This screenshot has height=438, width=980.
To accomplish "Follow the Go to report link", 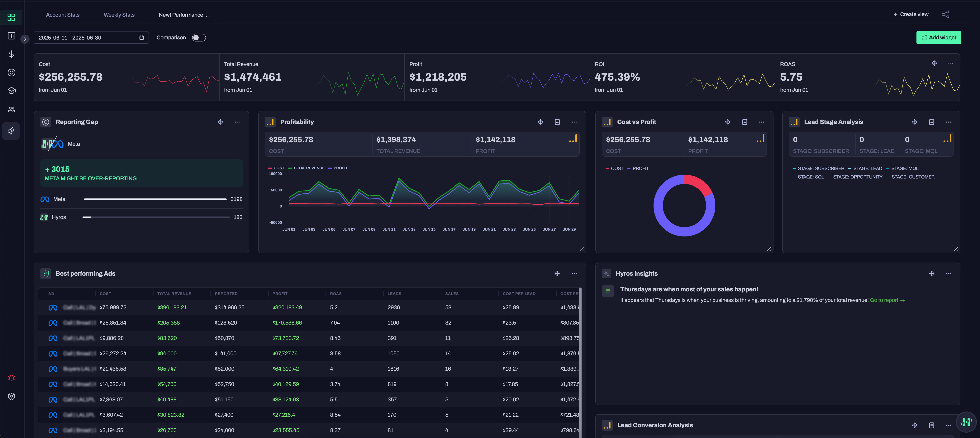I will click(887, 300).
